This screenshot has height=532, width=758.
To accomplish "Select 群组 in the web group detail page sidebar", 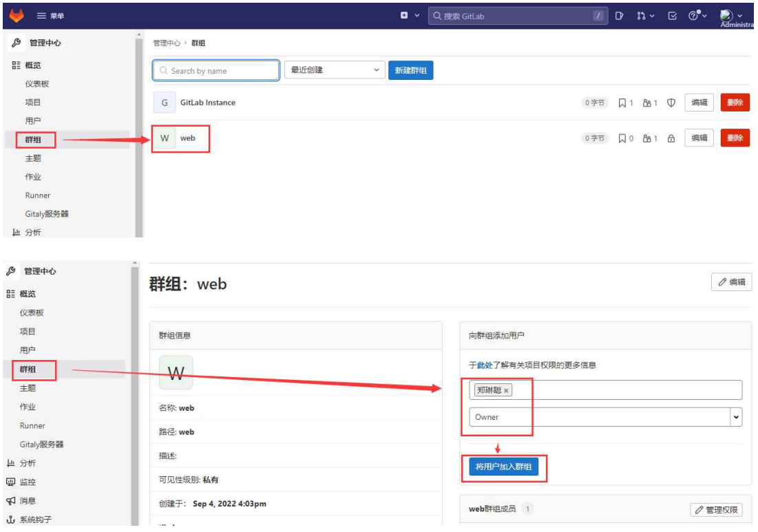I will point(28,369).
